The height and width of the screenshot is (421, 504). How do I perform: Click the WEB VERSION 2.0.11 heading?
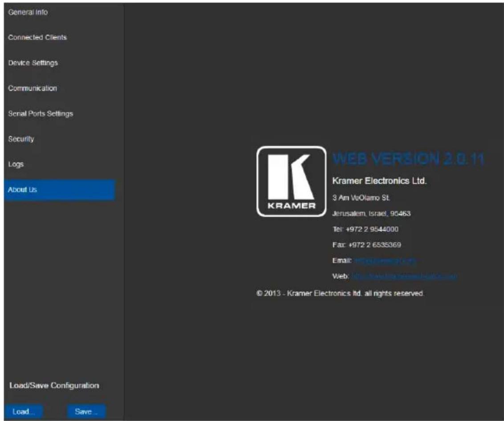pos(408,159)
